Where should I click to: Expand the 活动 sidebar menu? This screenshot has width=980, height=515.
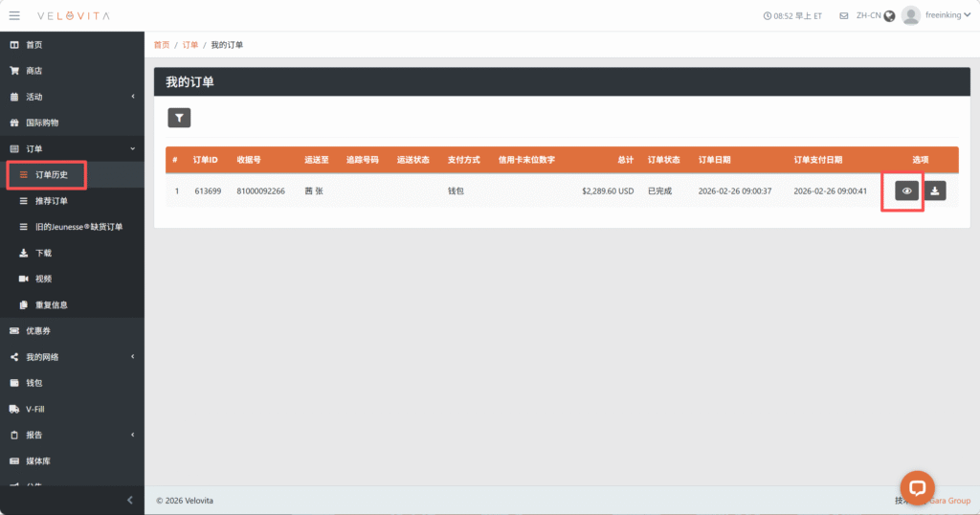(x=72, y=97)
